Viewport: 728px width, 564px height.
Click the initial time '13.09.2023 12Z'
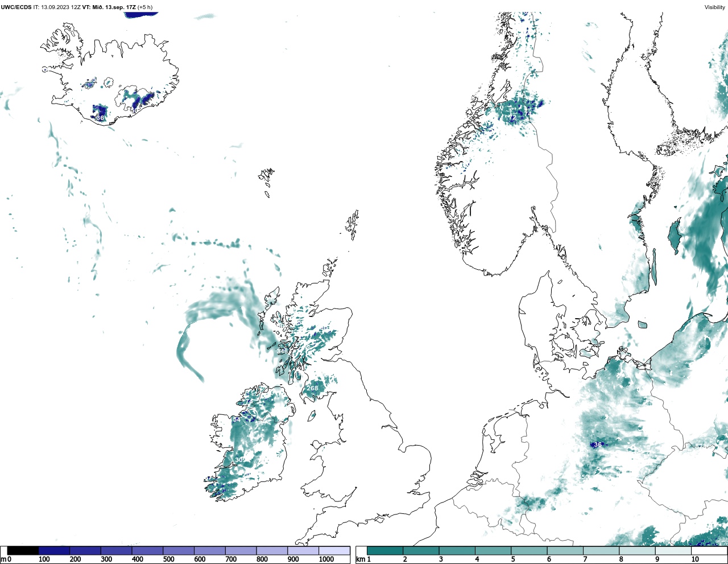click(61, 7)
